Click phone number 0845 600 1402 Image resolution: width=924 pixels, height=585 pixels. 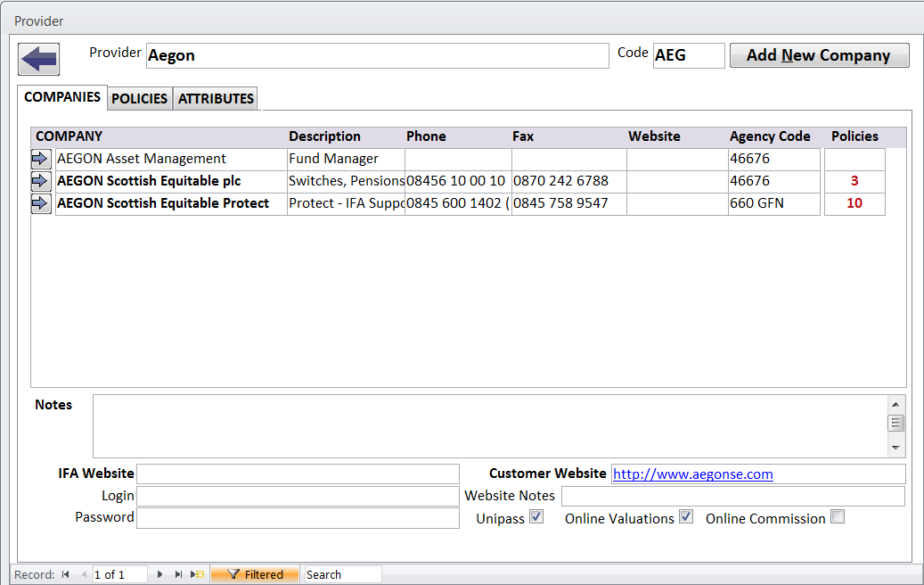coord(458,204)
